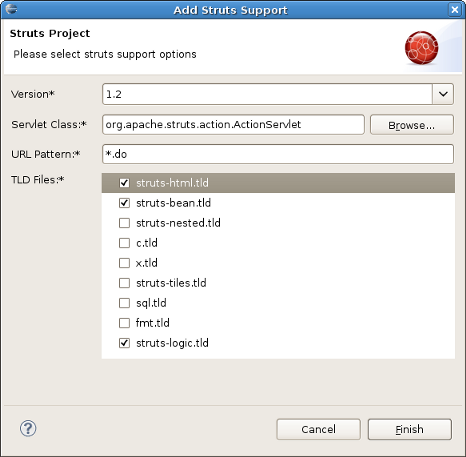The width and height of the screenshot is (466, 457).
Task: Click the URL Pattern:* label
Action: [x=46, y=154]
